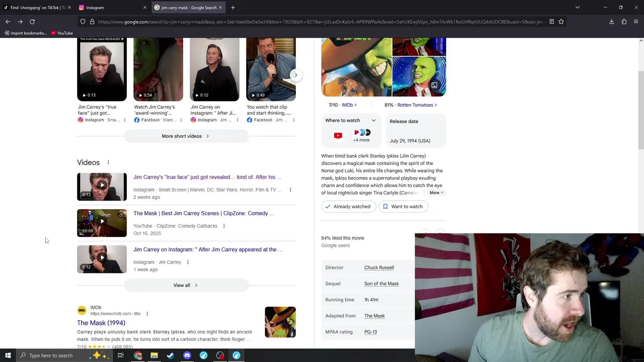Screen dimensions: 644x362
Task: Open Jim Carrey's "true face" just got revealed link
Action: [207, 177]
